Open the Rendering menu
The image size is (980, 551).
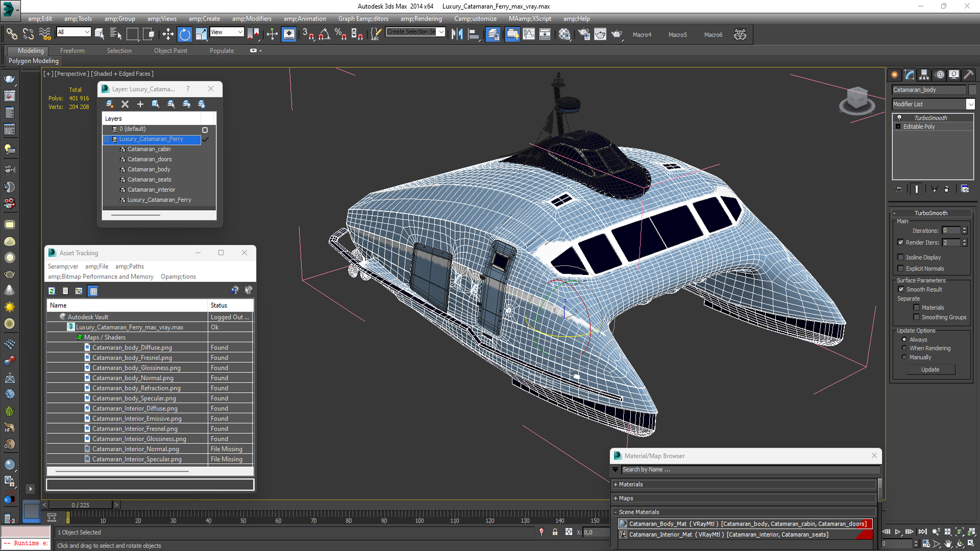[421, 18]
